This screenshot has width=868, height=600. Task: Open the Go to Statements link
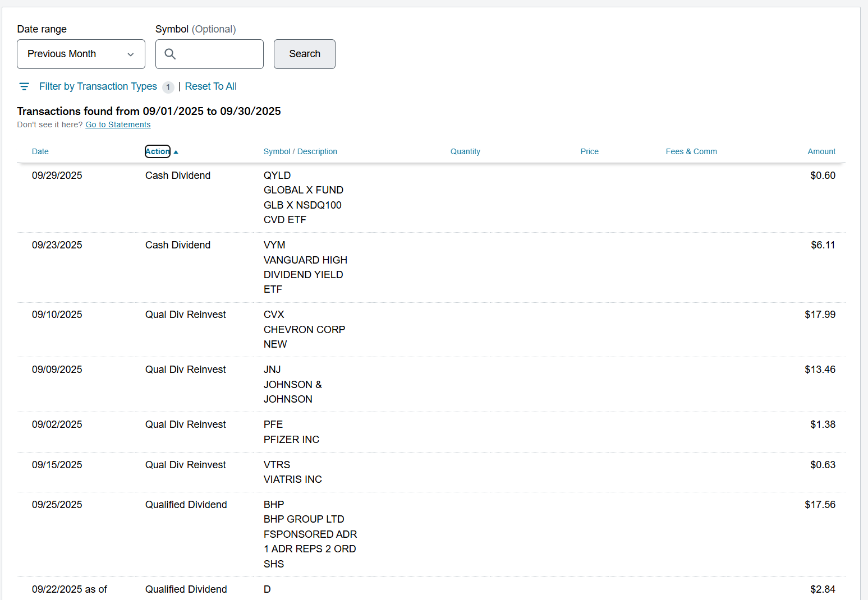118,124
